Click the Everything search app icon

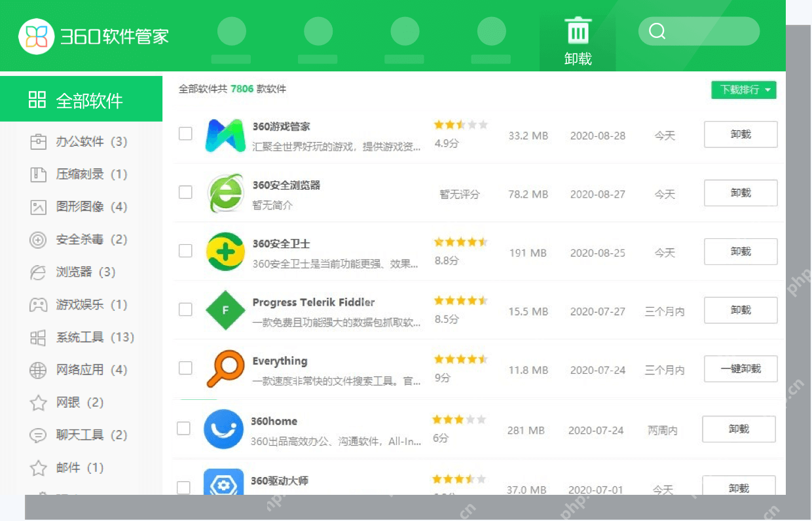coord(225,368)
